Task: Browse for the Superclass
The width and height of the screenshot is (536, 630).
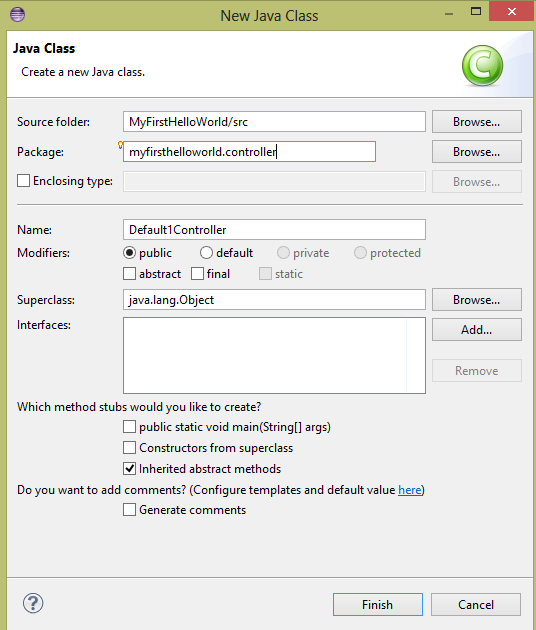Action: tap(477, 300)
